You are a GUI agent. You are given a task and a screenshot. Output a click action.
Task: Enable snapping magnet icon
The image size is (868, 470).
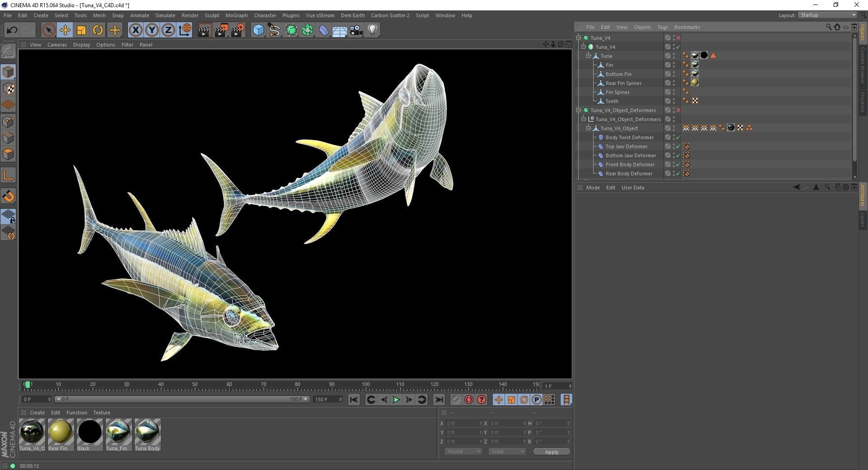click(x=8, y=196)
